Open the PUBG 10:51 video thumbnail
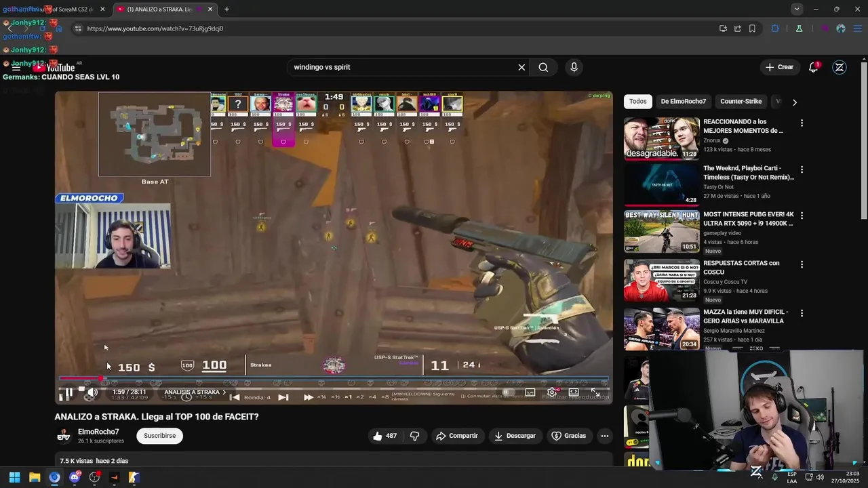868x488 pixels. click(662, 231)
